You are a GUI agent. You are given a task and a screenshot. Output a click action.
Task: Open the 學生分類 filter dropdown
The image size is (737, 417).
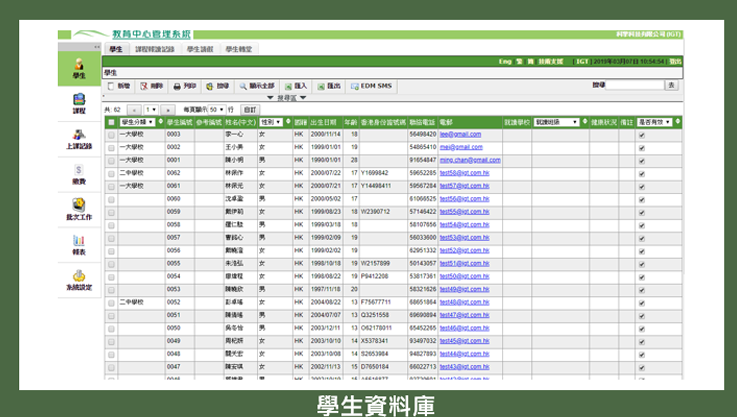[x=137, y=122]
